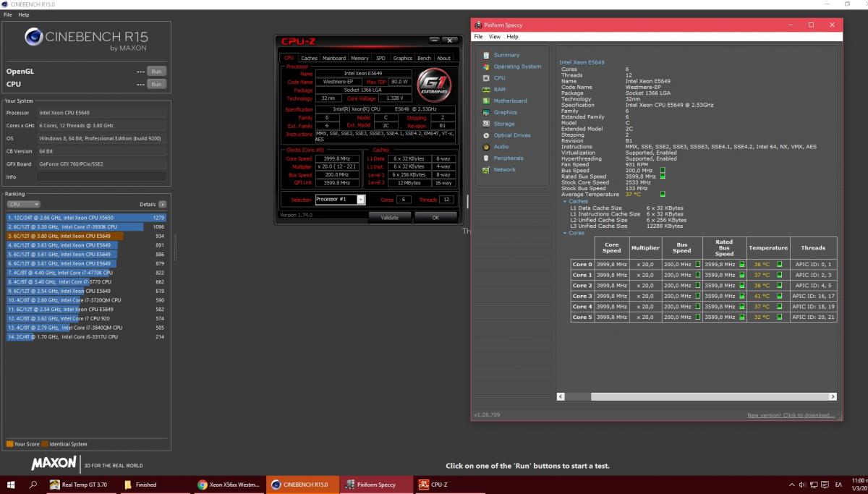Run the CPU test in Cinebench
The width and height of the screenshot is (868, 494).
[x=156, y=84]
